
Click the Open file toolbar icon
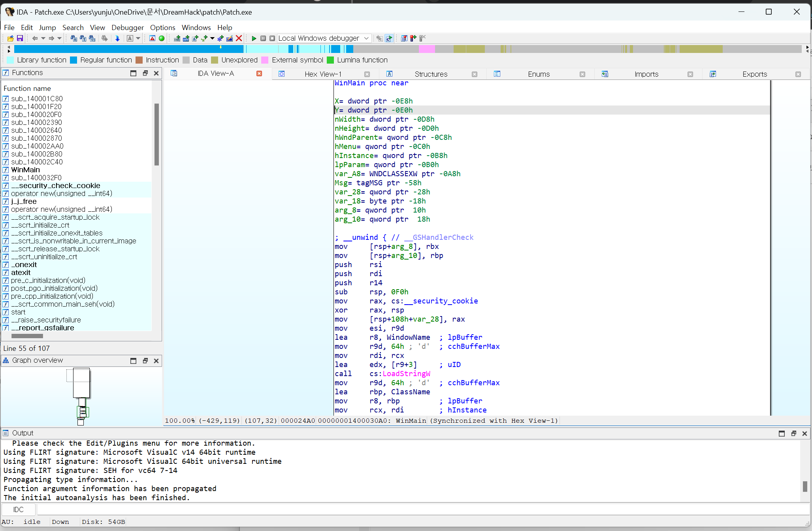click(x=10, y=38)
